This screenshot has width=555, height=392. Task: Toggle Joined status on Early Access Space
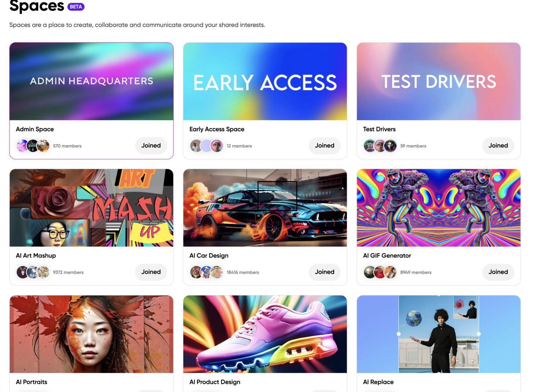325,146
